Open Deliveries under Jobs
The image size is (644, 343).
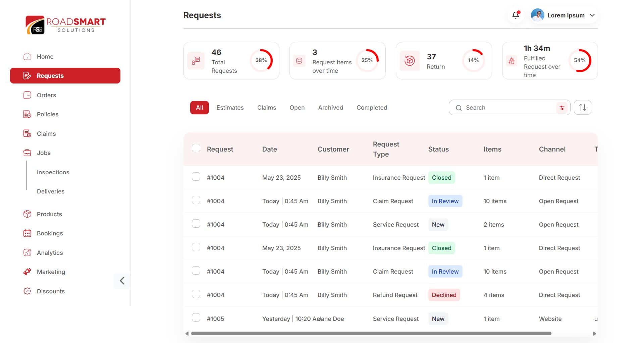[51, 191]
